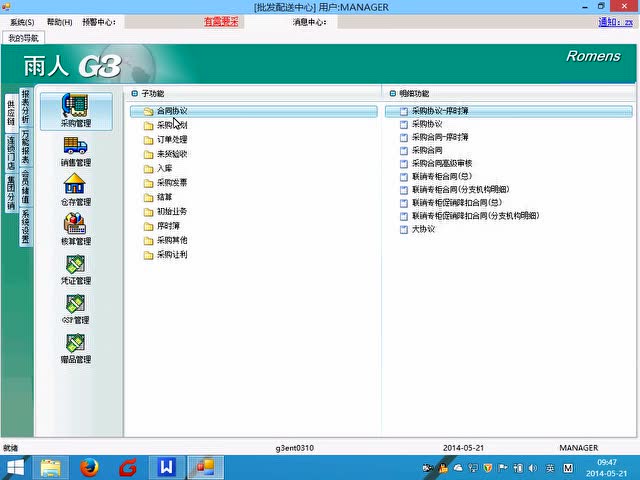Select the 采购其他 folder row
The height and width of the screenshot is (480, 640).
[253, 240]
